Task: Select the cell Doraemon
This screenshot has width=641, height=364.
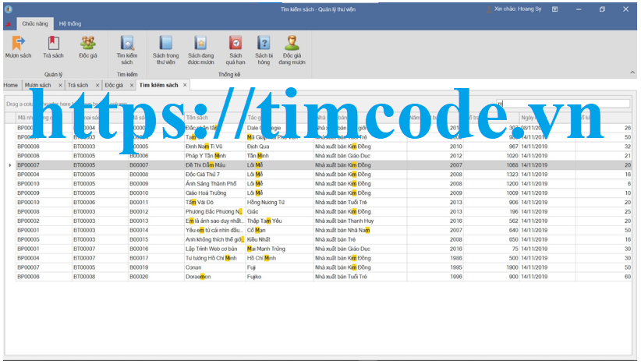Action: [214, 277]
